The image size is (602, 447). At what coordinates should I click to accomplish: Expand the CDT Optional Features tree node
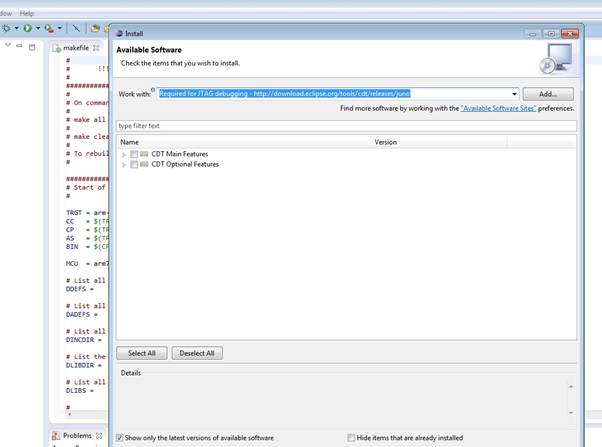point(124,164)
